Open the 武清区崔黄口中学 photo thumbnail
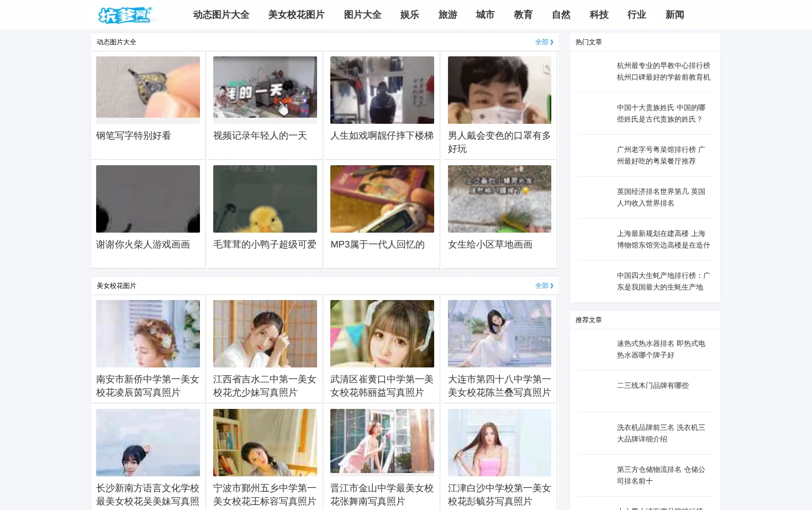The image size is (812, 510). point(382,333)
